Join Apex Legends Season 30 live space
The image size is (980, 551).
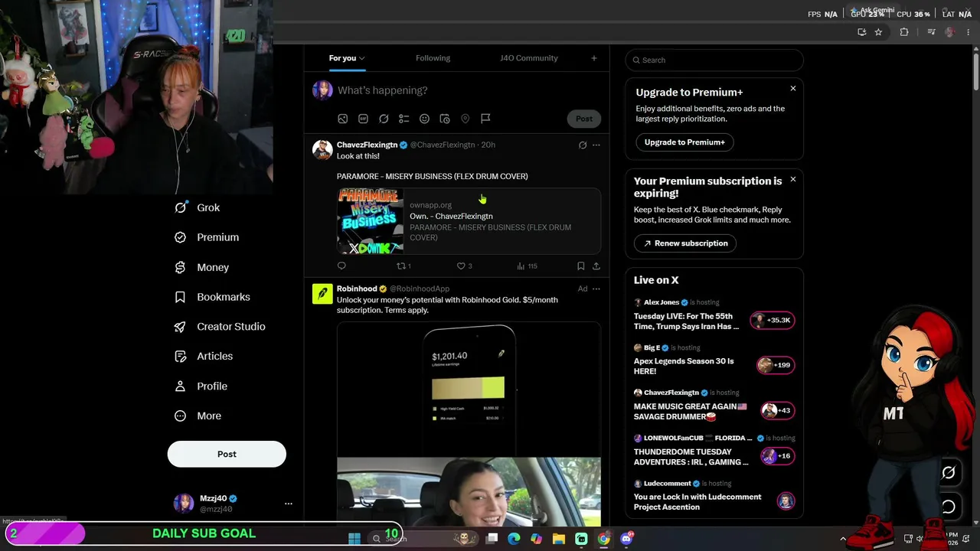click(x=714, y=360)
